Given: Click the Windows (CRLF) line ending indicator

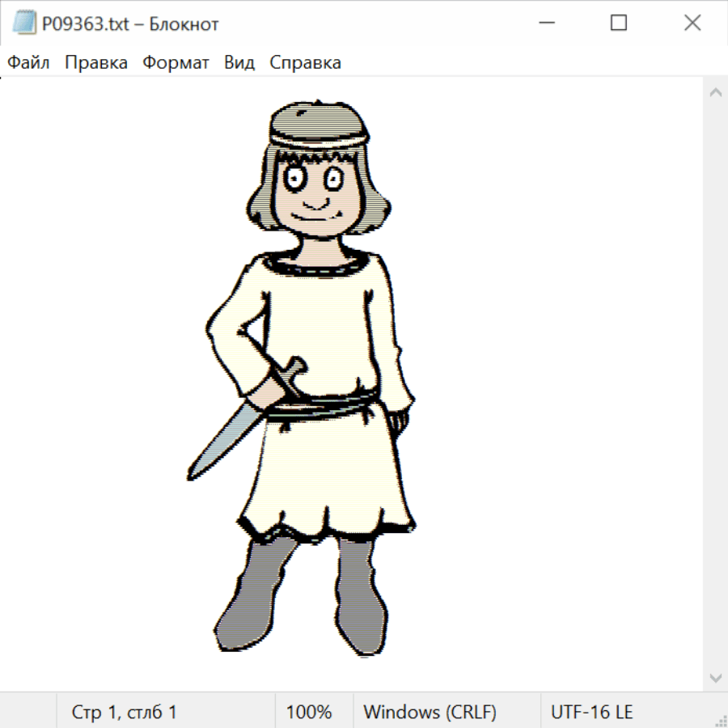Looking at the screenshot, I should pos(430,712).
